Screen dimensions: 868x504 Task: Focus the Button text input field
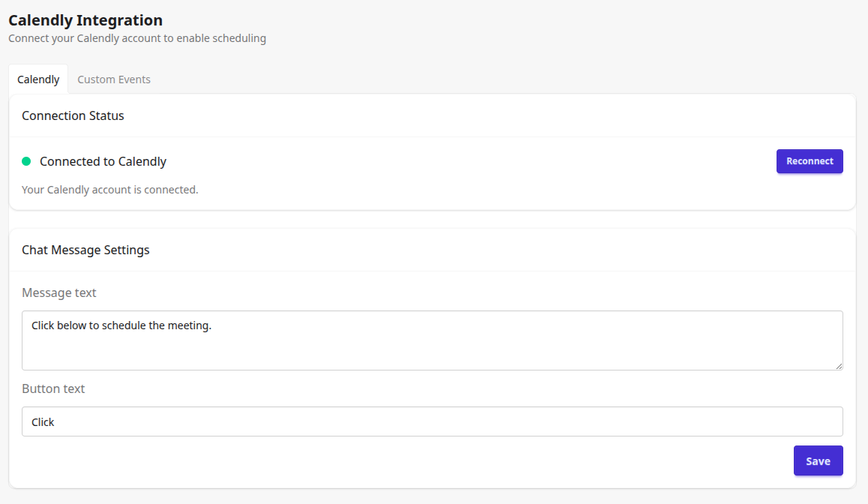[433, 421]
